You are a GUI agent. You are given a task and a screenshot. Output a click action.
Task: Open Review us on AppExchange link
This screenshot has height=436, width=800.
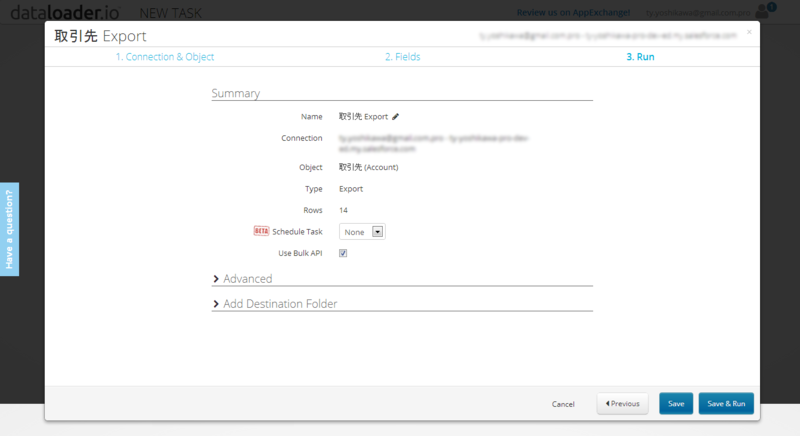pos(573,12)
